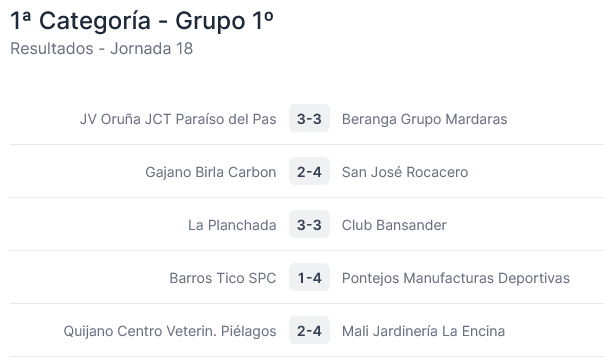604x361 pixels.
Task: Click the 1ª Categoría - Grupo 1º heading
Action: coord(142,20)
